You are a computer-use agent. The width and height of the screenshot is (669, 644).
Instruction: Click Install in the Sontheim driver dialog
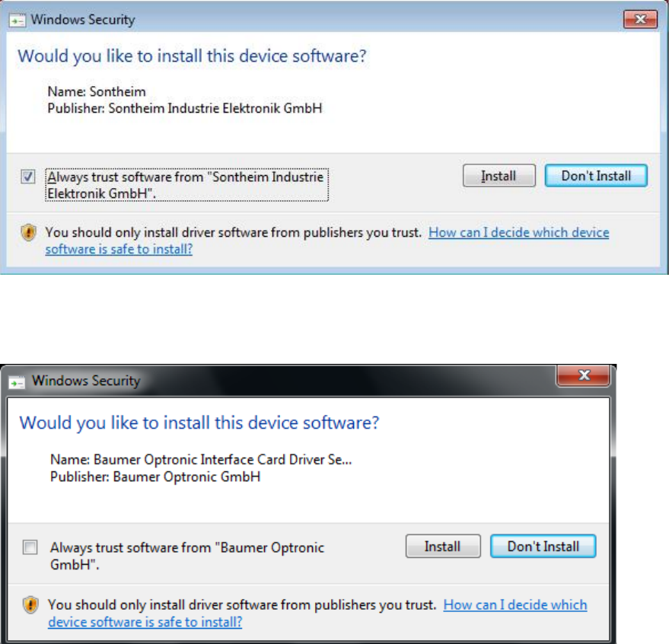point(499,176)
